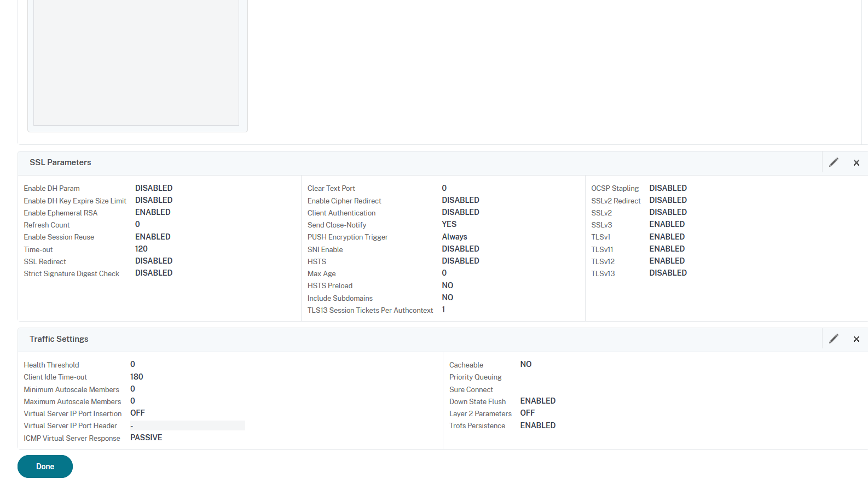Click the Enable Ephemeral RSA label
868x484 pixels.
pos(61,213)
